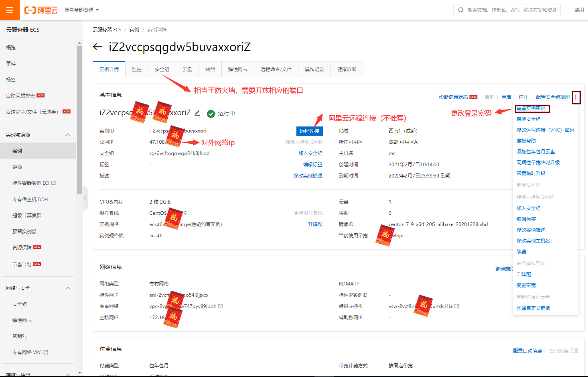Switch to the 云盘 tab
This screenshot has height=377, width=588.
click(187, 69)
